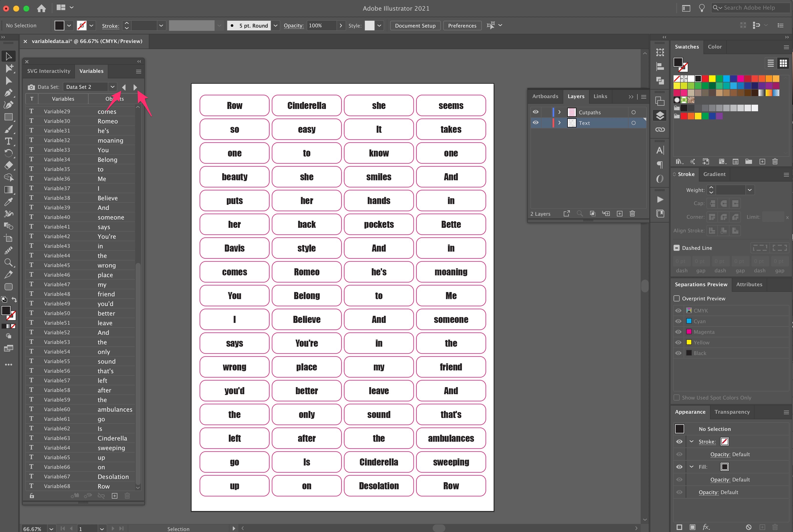Open the Swatches panel tab
The width and height of the screenshot is (793, 532).
pos(687,46)
